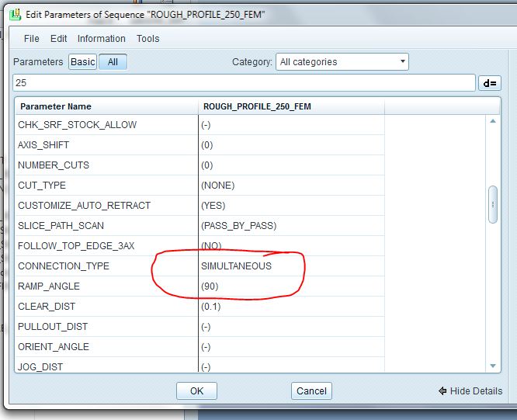The width and height of the screenshot is (517, 420).
Task: Click the d= relation button
Action: pos(490,83)
